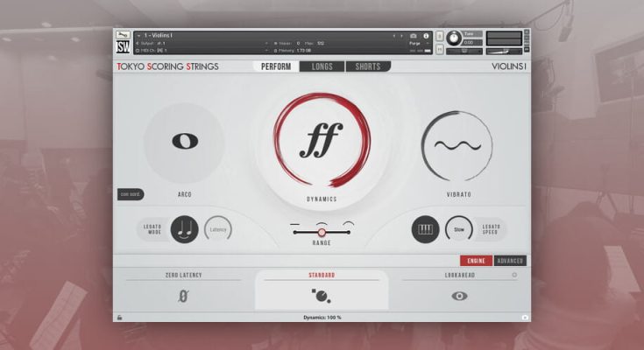Switch to the Longs tab
644x350 pixels.
point(322,66)
